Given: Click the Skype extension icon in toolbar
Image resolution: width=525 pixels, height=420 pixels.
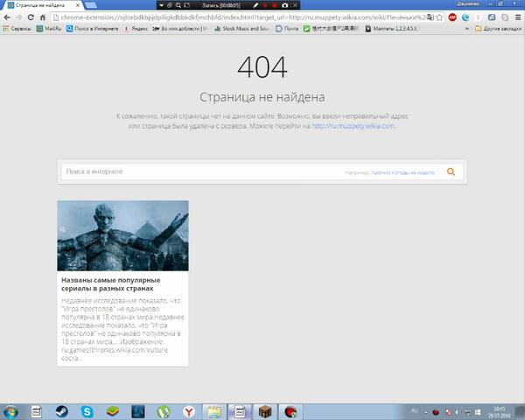Looking at the screenshot, I should click(505, 17).
